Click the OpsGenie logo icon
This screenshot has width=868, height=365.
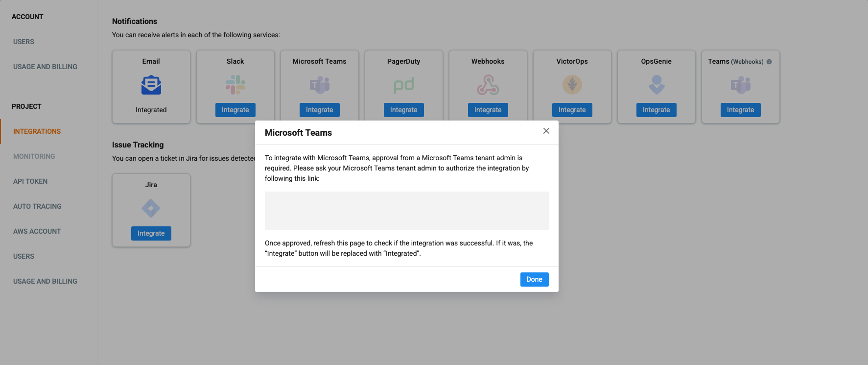(x=657, y=85)
